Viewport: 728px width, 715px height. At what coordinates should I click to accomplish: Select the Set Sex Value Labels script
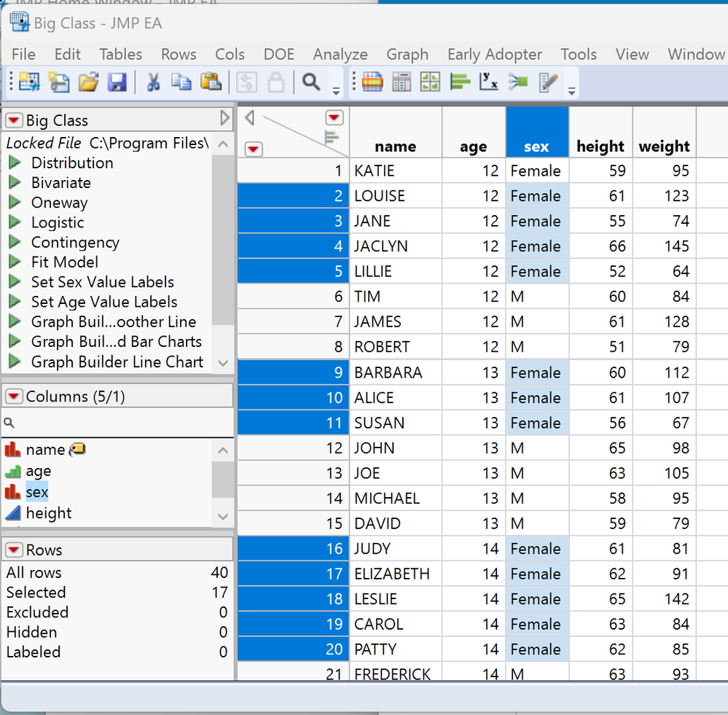click(x=102, y=282)
